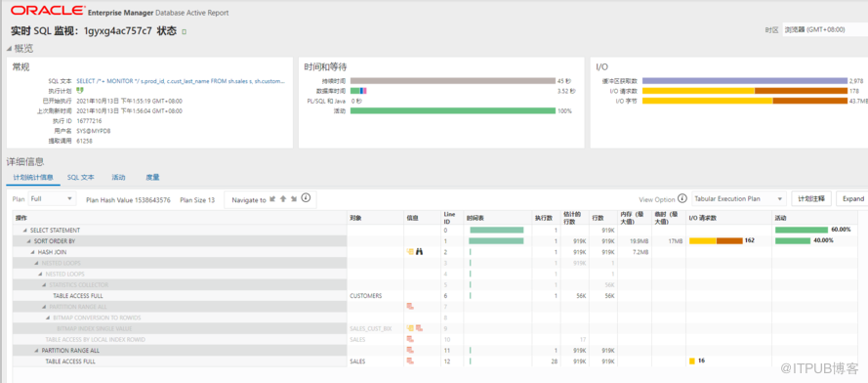Click the 40.00% activity bar

[x=793, y=240]
